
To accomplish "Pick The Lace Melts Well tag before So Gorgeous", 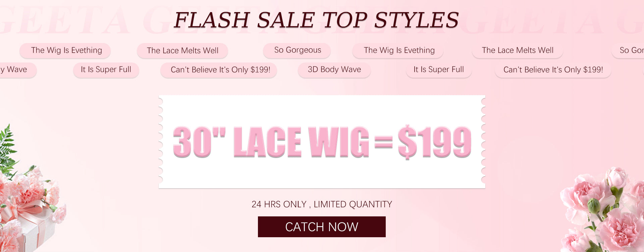I will 182,50.
